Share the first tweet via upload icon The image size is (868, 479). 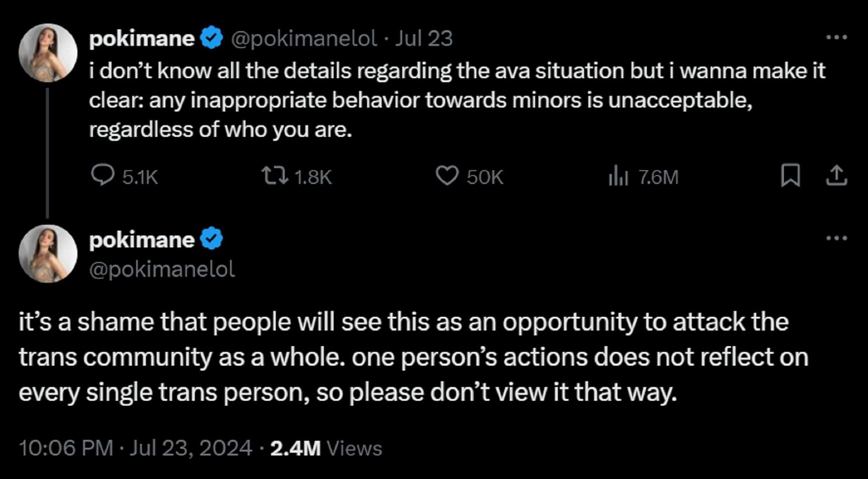point(836,176)
